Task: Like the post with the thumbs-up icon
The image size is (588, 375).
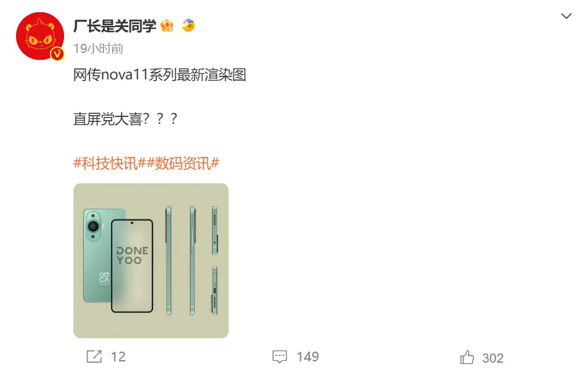Action: (467, 357)
